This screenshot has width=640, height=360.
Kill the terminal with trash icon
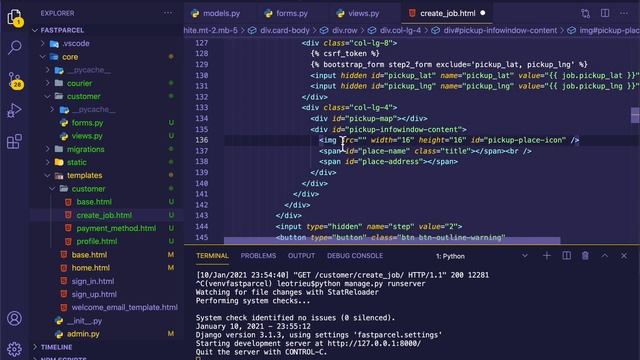click(585, 256)
